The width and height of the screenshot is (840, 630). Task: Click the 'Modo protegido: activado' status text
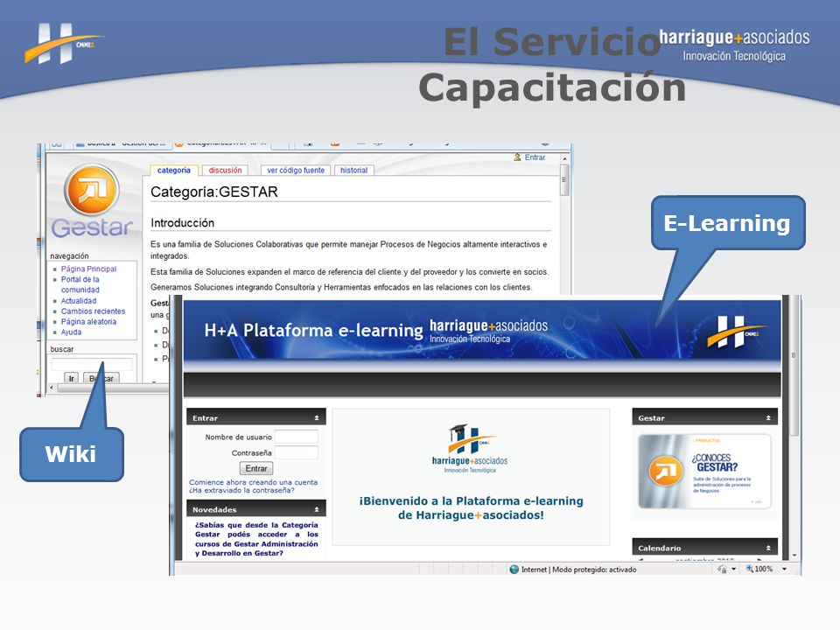[594, 570]
